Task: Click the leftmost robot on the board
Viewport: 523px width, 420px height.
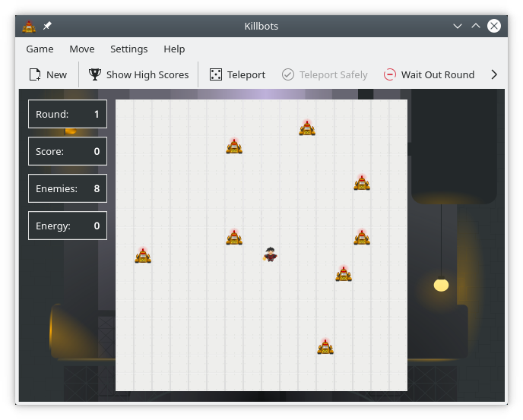Action: point(143,255)
